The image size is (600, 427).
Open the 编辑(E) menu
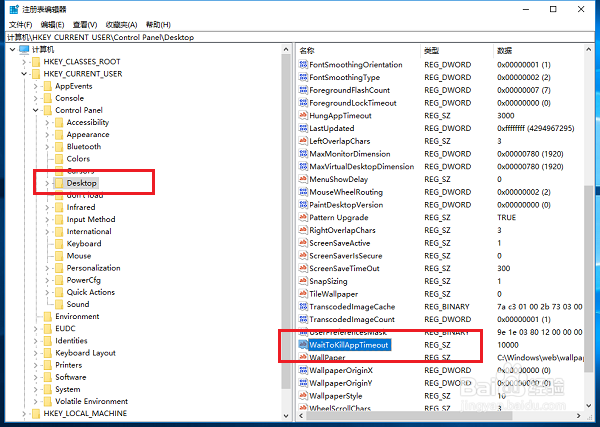52,25
